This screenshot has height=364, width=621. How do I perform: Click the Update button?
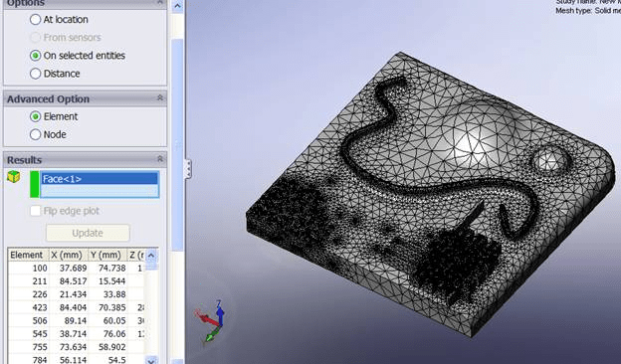click(x=88, y=233)
